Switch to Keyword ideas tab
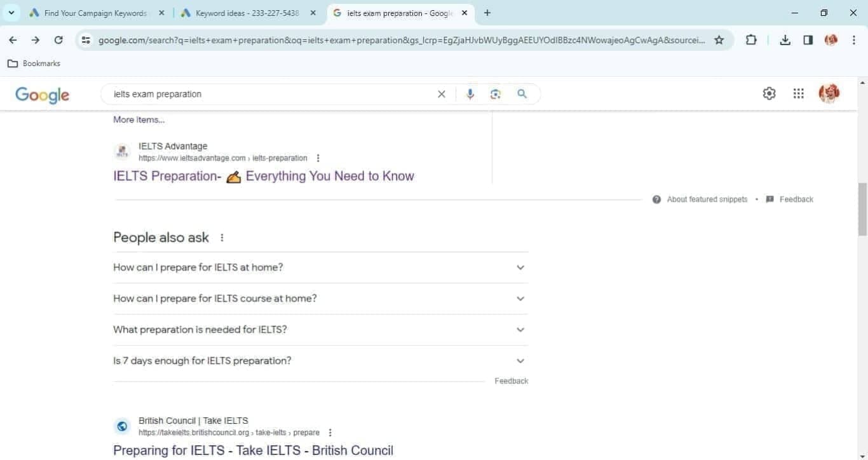Image resolution: width=868 pixels, height=460 pixels. (240, 13)
